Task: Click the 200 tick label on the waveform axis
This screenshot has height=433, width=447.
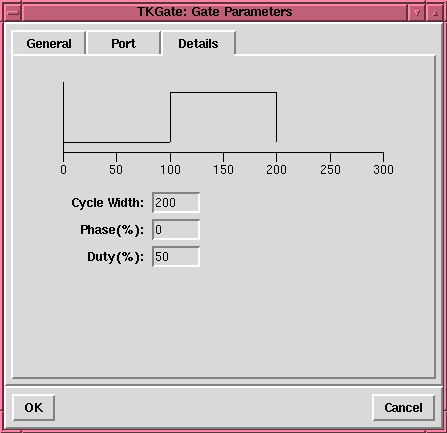Action: 276,170
